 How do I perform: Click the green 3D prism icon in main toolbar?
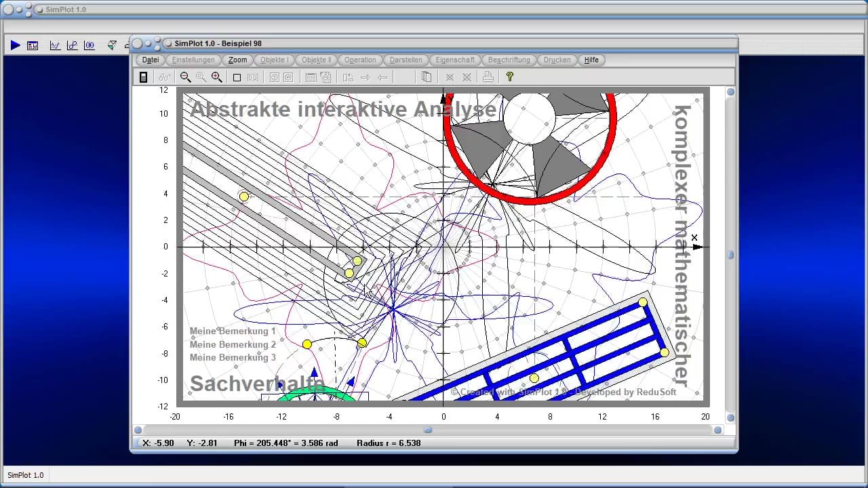click(112, 45)
